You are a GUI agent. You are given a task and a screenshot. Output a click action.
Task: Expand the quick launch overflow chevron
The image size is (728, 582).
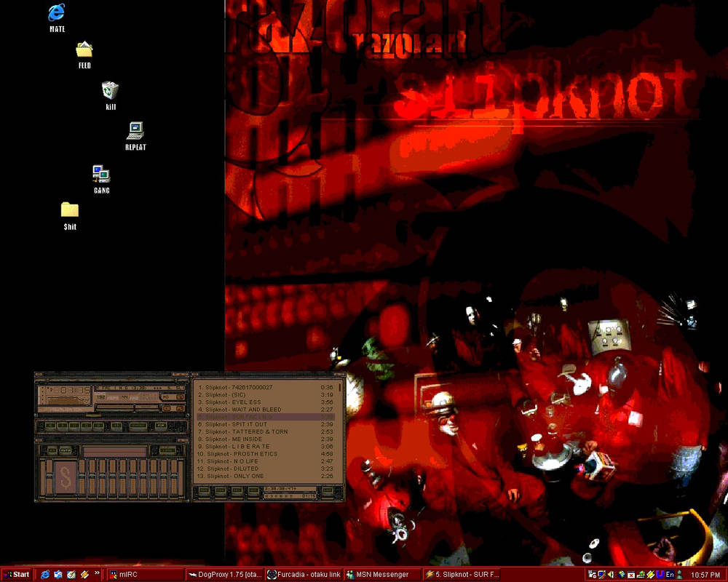(97, 574)
